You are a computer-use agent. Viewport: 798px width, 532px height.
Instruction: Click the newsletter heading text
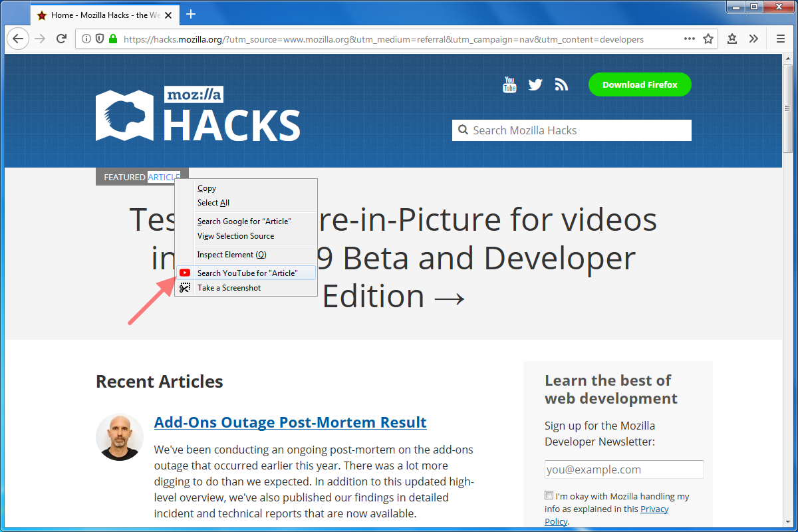(610, 389)
